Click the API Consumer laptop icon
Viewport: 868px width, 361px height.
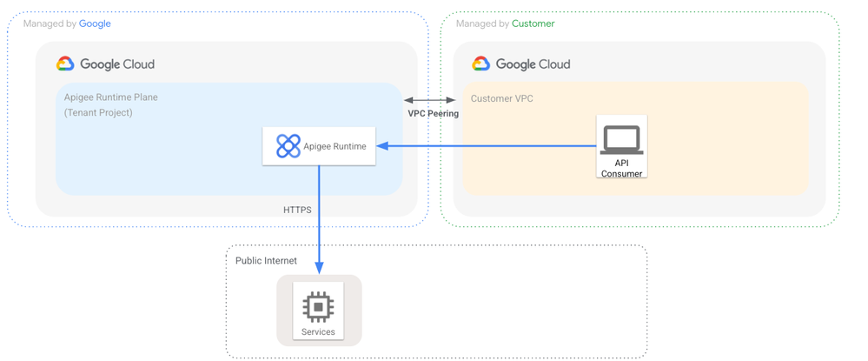(621, 140)
